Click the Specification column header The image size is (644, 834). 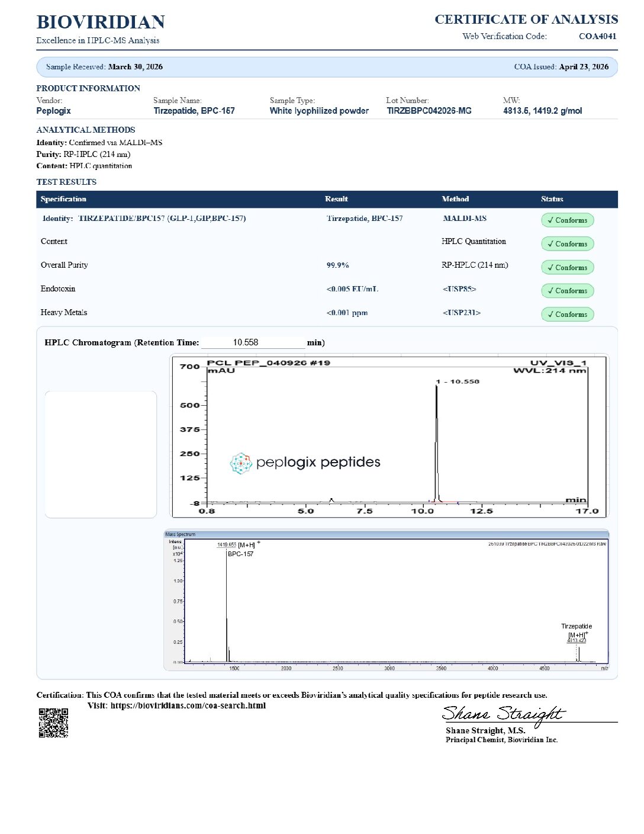click(x=63, y=199)
